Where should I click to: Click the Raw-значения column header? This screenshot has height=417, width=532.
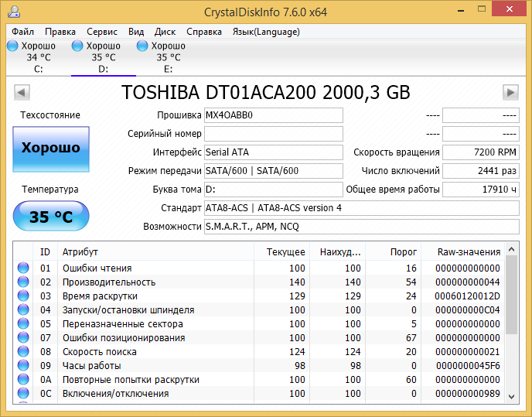click(x=462, y=252)
